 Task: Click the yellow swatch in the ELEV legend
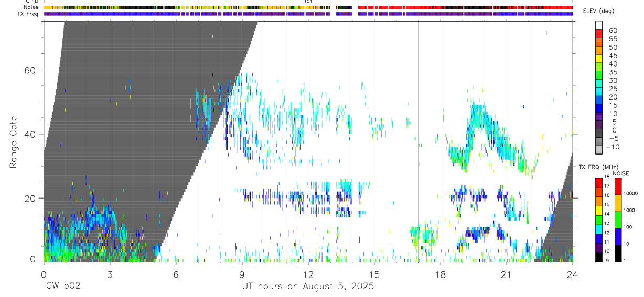click(x=599, y=58)
